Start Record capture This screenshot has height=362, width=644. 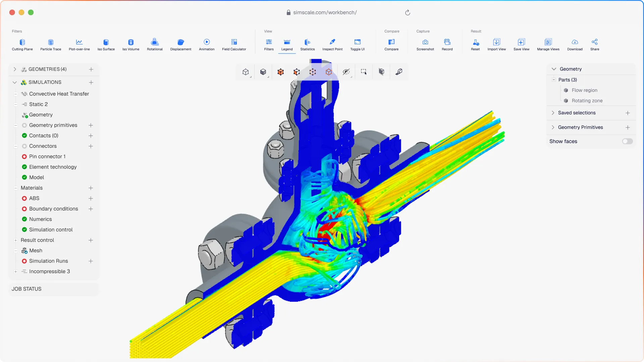coord(447,44)
